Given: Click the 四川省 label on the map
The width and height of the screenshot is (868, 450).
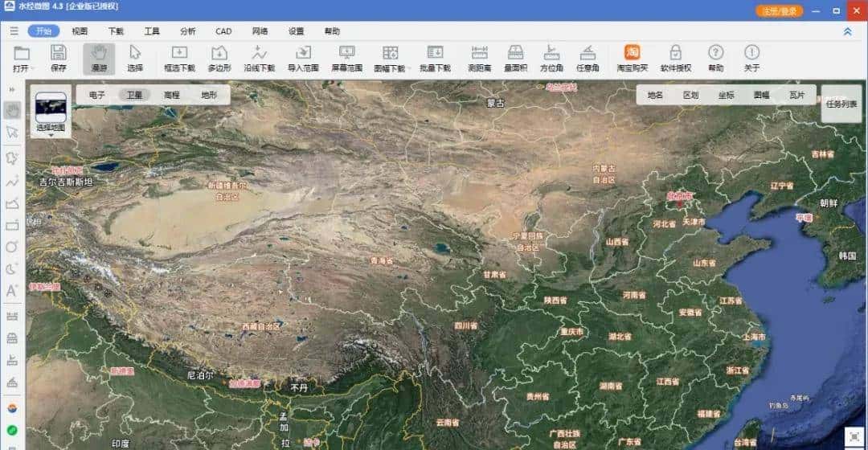Looking at the screenshot, I should (x=465, y=325).
